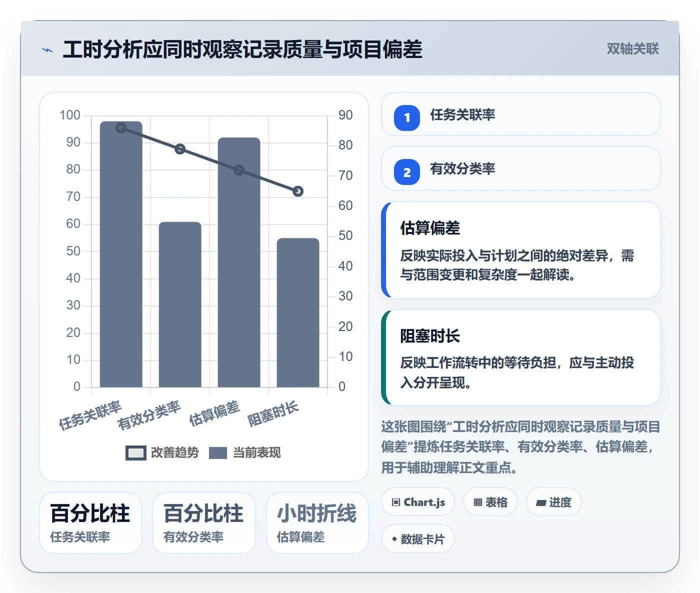The width and height of the screenshot is (700, 593).
Task: Click the trend line point on the 估算偏差 bar
Action: pos(239,170)
